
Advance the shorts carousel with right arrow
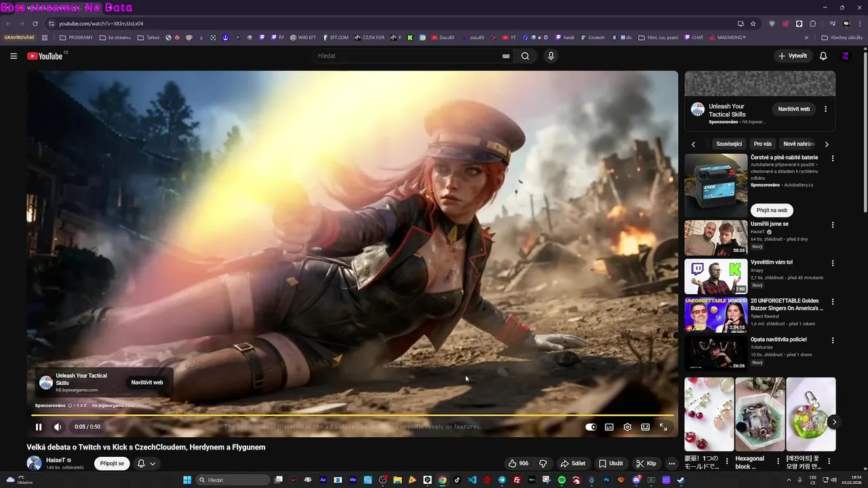(834, 422)
